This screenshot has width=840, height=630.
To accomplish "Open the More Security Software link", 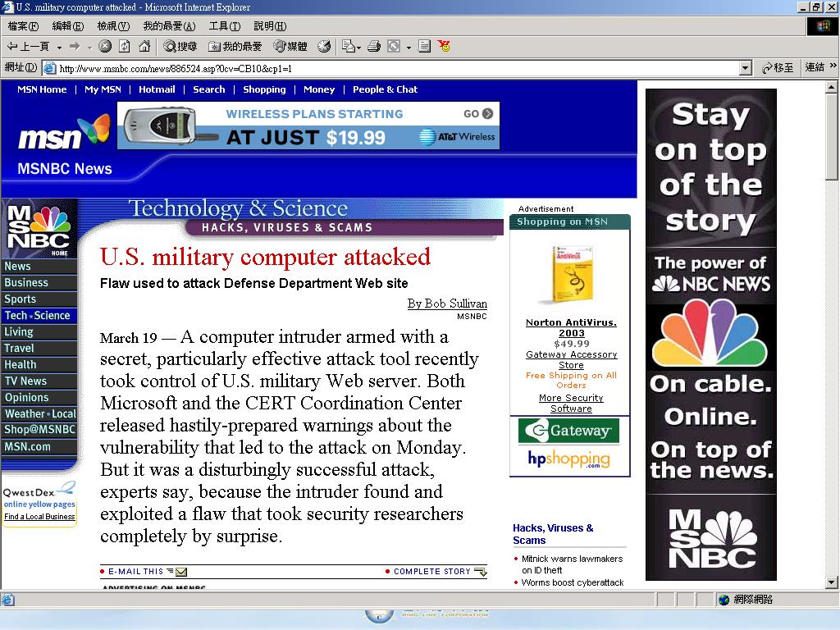I will click(571, 403).
